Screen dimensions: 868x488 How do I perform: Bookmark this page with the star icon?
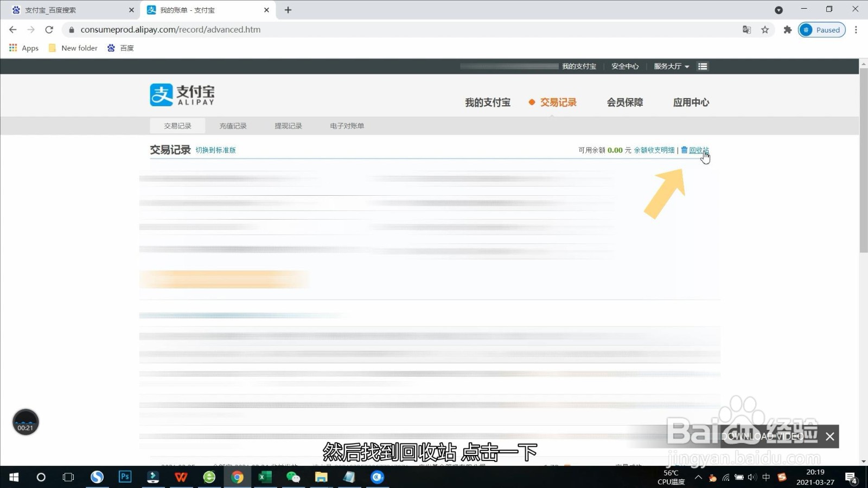pos(765,30)
